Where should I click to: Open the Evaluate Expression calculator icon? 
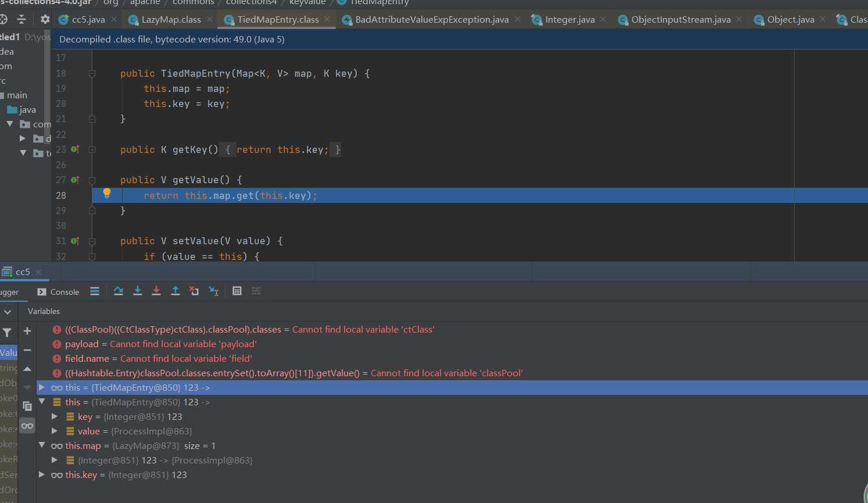click(x=237, y=291)
